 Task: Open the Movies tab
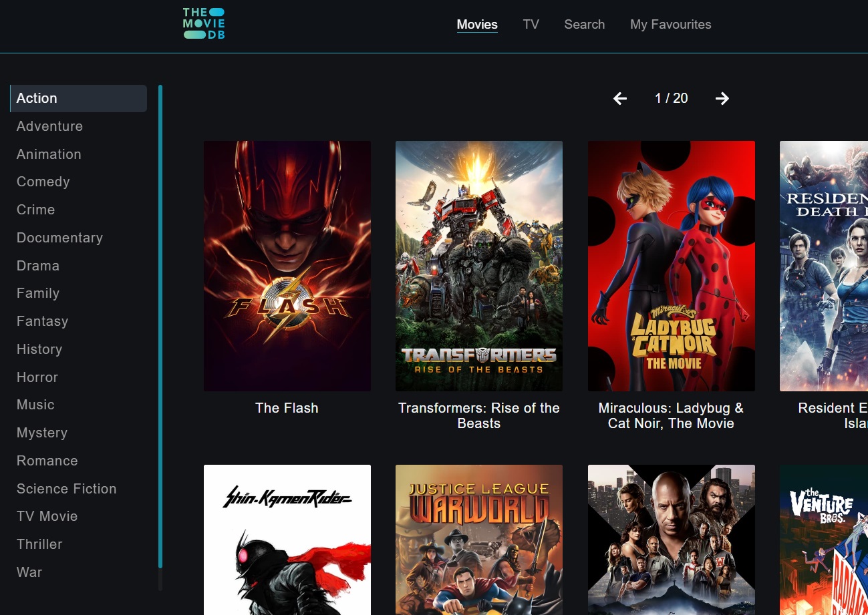click(x=477, y=25)
